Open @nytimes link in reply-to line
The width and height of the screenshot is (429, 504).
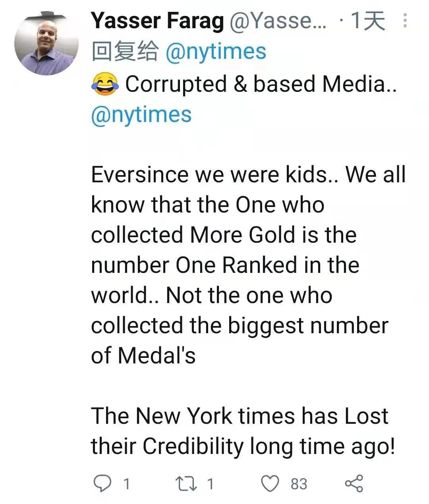(x=216, y=52)
